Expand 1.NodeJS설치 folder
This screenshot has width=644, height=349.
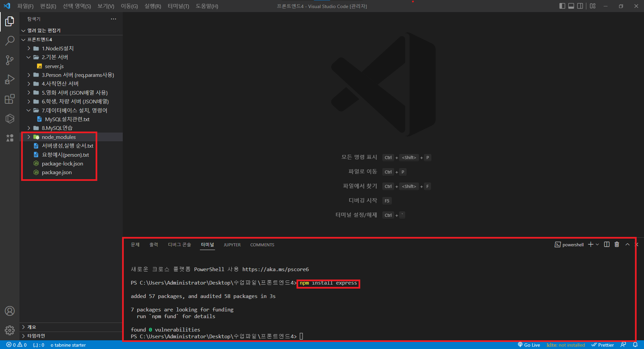[x=71, y=48]
